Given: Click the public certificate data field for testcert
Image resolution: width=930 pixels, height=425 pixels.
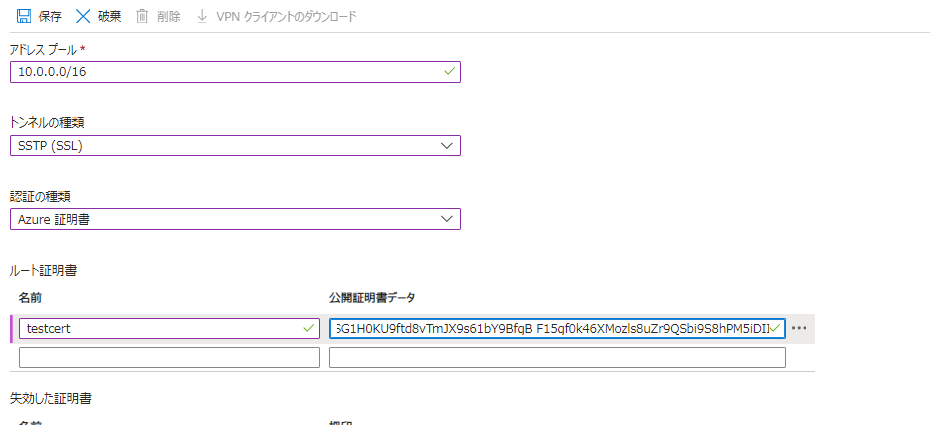Looking at the screenshot, I should click(x=558, y=328).
